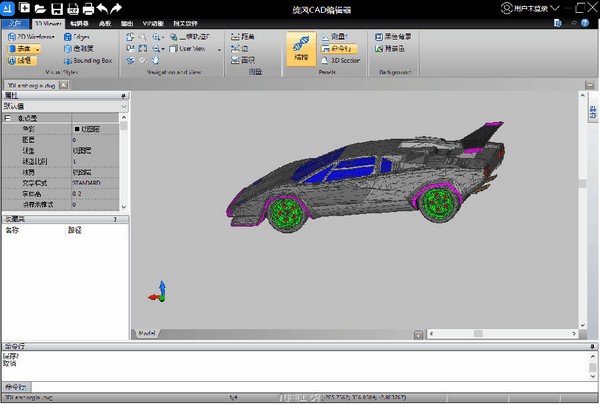This screenshot has height=404, width=600.
Task: Click the New file icon in title bar
Action: (25, 8)
